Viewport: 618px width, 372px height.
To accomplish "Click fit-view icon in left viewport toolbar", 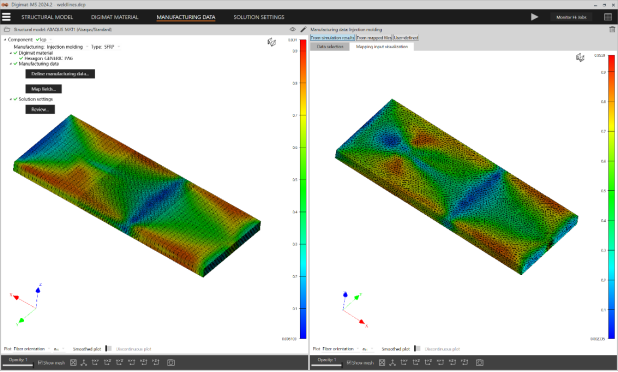I will (x=73, y=363).
